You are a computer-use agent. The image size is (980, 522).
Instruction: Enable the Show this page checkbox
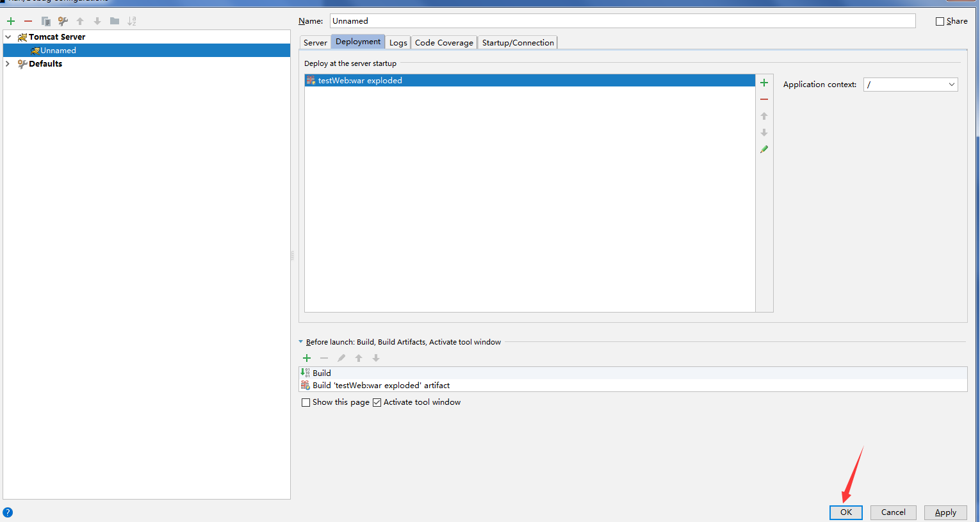[x=306, y=403]
